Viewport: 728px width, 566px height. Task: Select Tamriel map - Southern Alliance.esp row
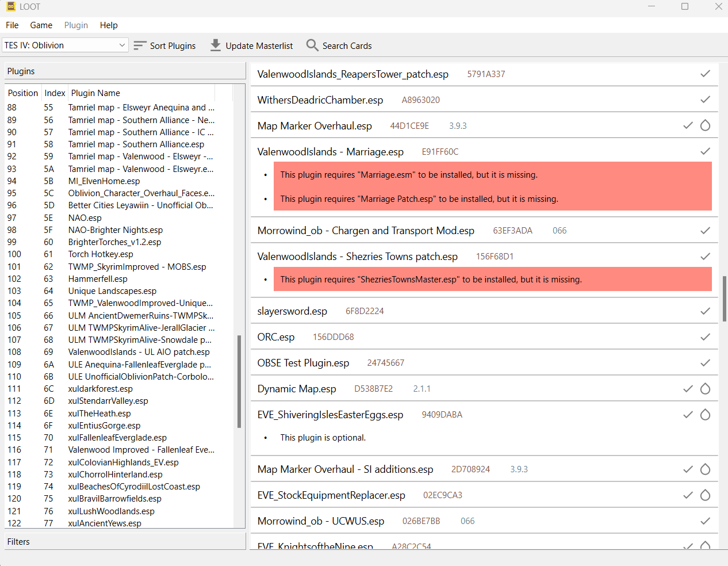coord(120,144)
